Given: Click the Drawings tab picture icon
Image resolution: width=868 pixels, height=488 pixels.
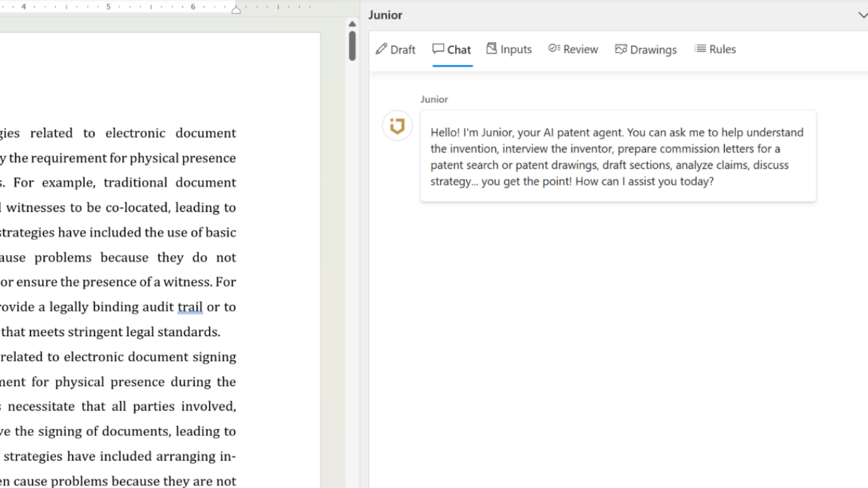Looking at the screenshot, I should [x=621, y=50].
